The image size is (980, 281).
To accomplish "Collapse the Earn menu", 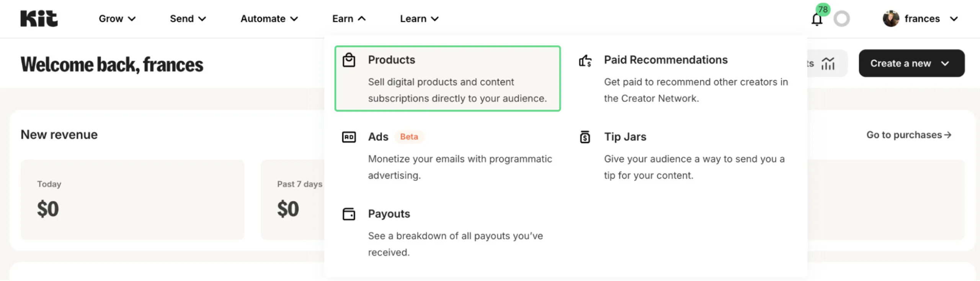I will click(348, 19).
